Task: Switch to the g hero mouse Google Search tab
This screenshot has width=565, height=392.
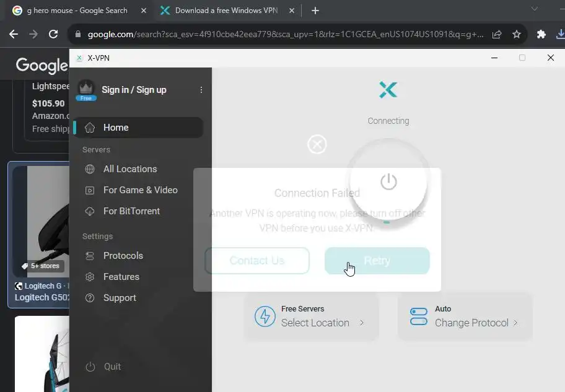Action: [77, 11]
